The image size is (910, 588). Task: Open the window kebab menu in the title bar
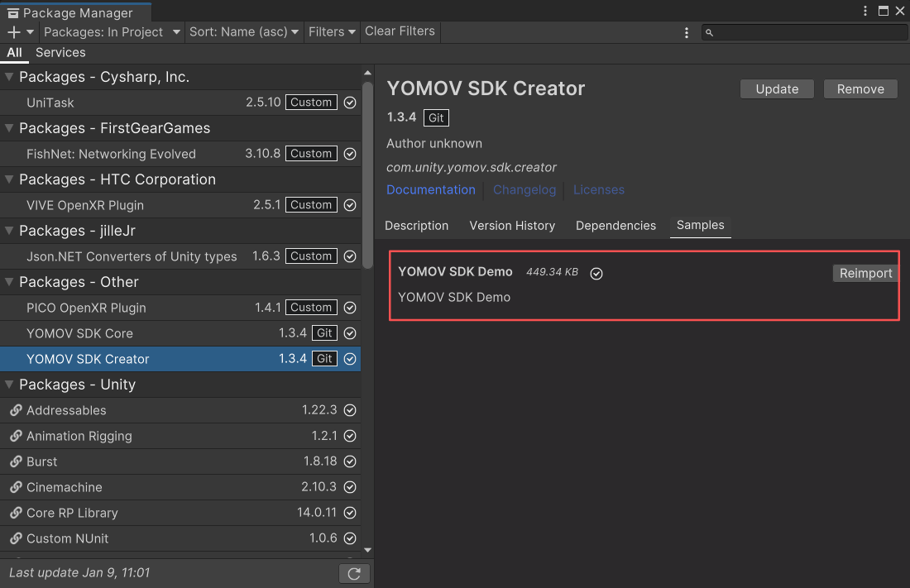point(864,11)
